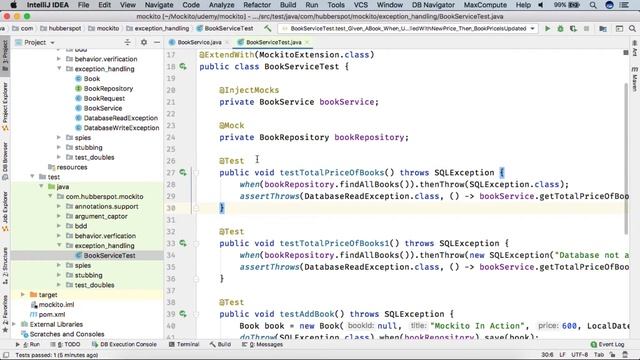
Task: Click the editor vertical scrollbar
Action: click(x=626, y=158)
